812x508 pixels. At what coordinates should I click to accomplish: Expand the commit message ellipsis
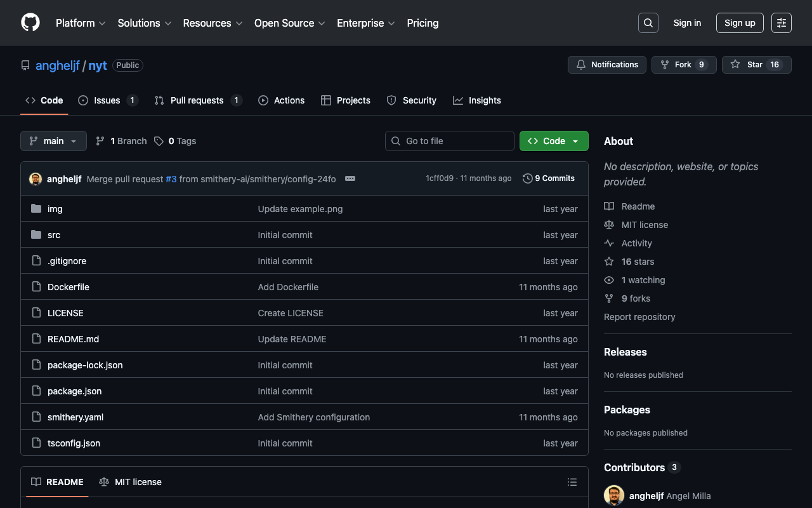click(x=350, y=178)
